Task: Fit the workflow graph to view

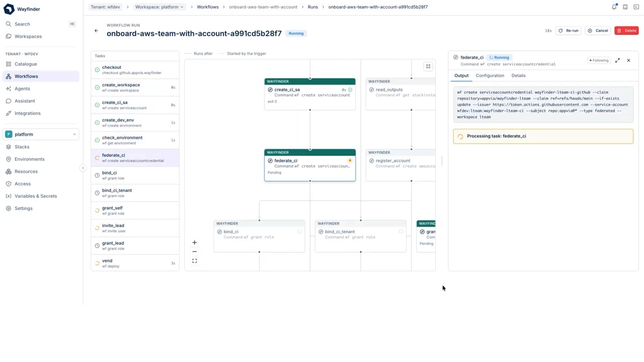Action: [195, 261]
